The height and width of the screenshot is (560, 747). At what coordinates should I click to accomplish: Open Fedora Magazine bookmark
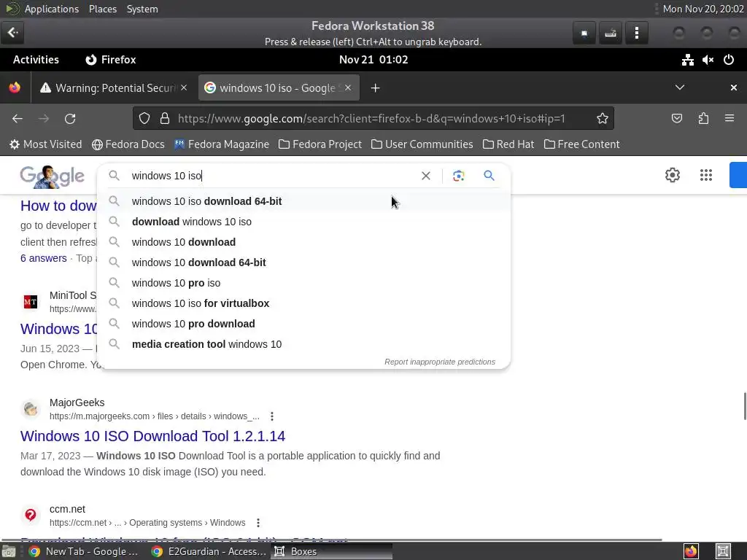tap(222, 144)
